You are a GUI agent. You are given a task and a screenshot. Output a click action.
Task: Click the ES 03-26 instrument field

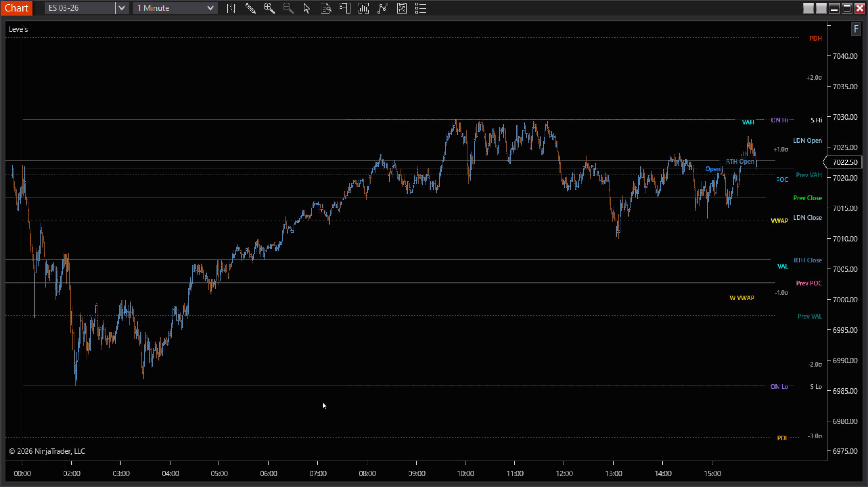80,8
